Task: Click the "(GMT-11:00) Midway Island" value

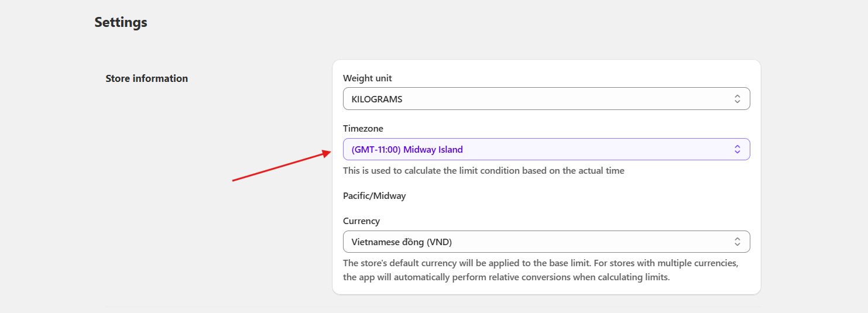Action: click(407, 150)
